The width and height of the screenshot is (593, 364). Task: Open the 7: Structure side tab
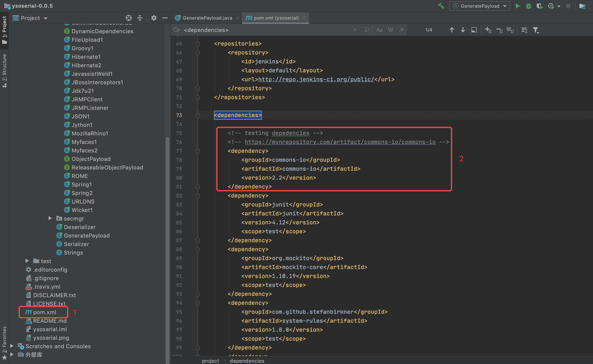click(4, 70)
